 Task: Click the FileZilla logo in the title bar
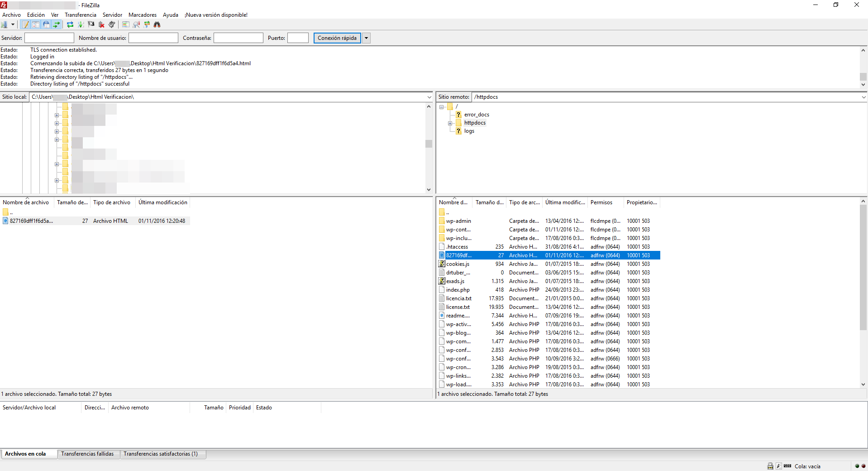pos(4,5)
